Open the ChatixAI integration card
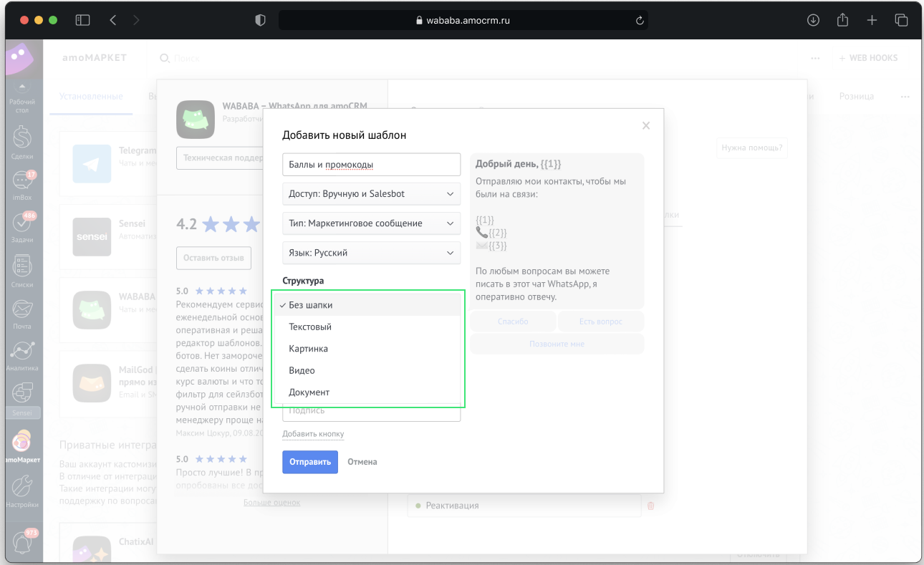The height and width of the screenshot is (565, 924). pos(107,542)
